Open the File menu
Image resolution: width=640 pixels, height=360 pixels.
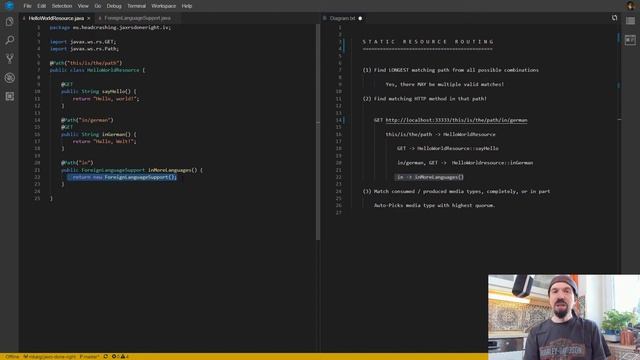click(27, 6)
